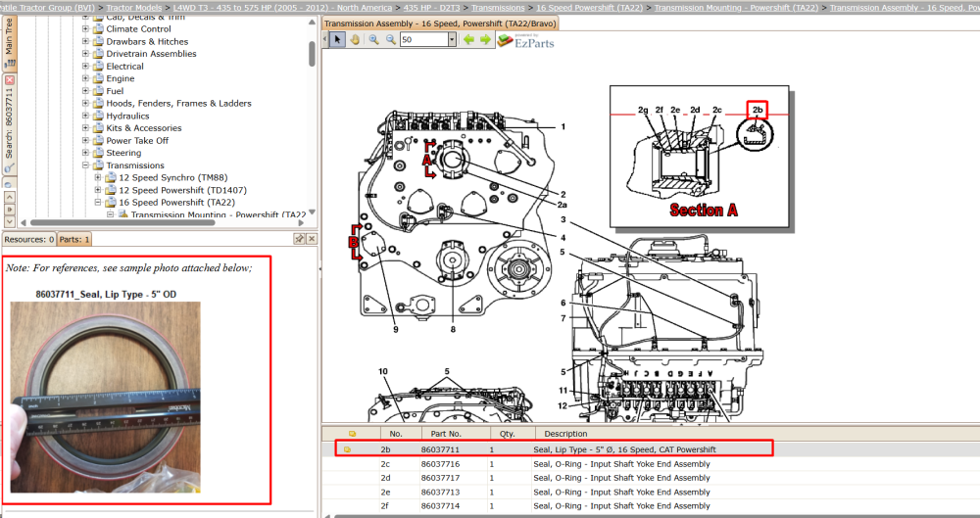Expand the 12 Speed Synchro (TM88) node

[x=98, y=177]
